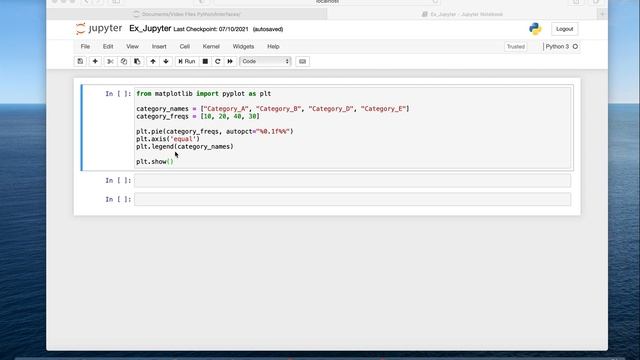Restart the kernel with circular arrow icon
The image size is (640, 360).
pyautogui.click(x=218, y=61)
